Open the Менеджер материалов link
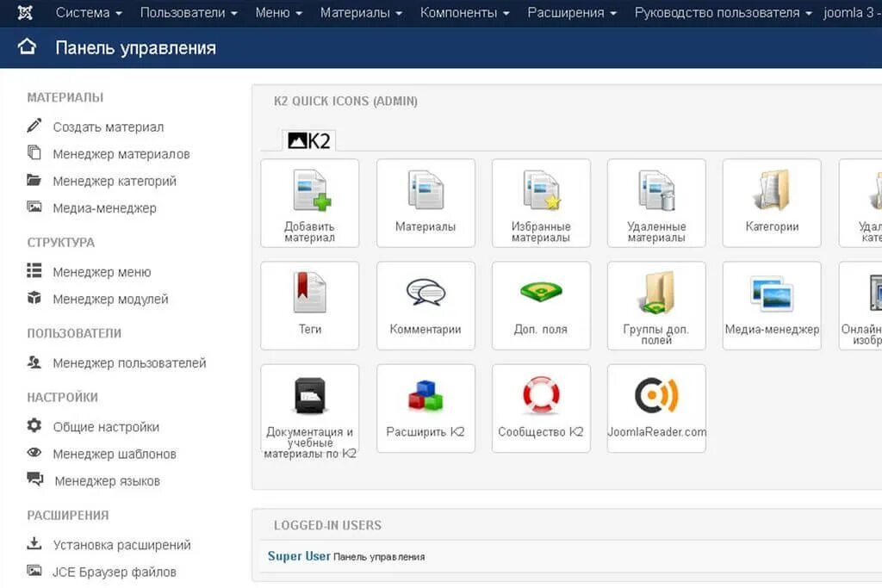Image resolution: width=882 pixels, height=588 pixels. [121, 154]
